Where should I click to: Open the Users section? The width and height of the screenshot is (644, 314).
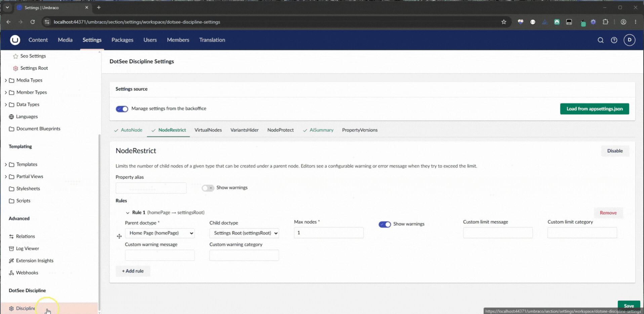coord(150,40)
